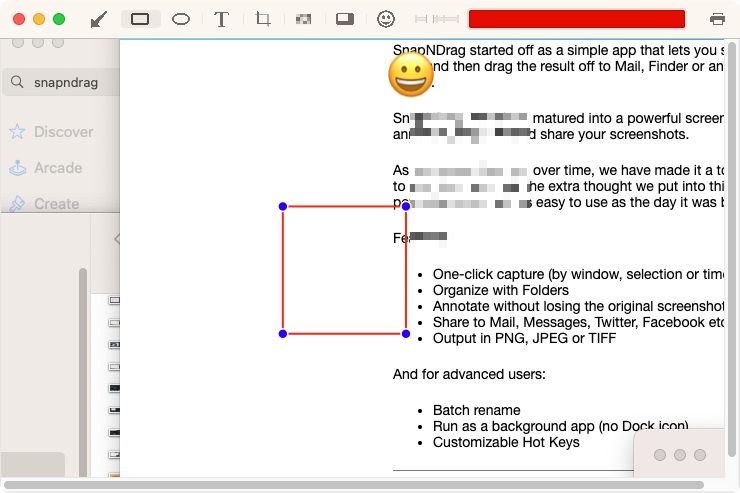The image size is (740, 493).
Task: Select the smiley emoji sticker on canvas
Action: 411,75
